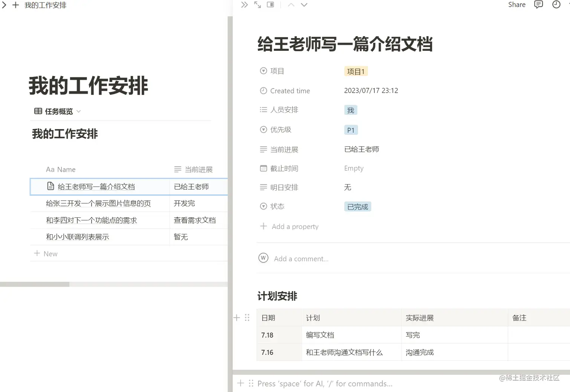This screenshot has height=392, width=570.
Task: Click the 无 value of 明日安排
Action: (348, 187)
